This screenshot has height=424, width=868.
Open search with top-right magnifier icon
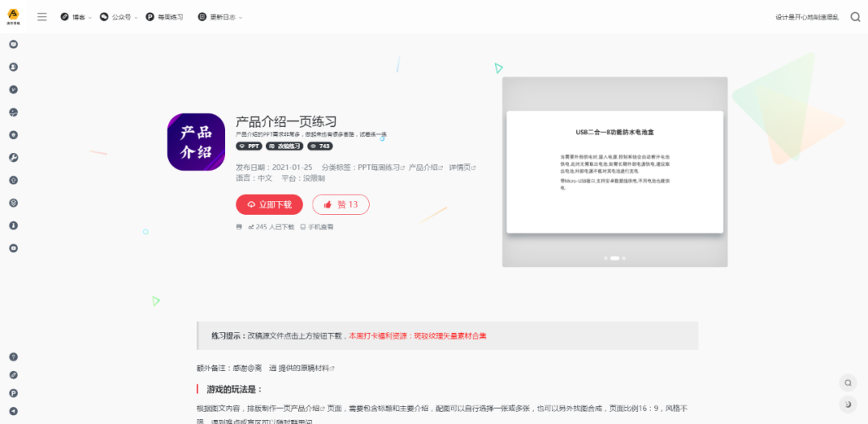coord(855,17)
